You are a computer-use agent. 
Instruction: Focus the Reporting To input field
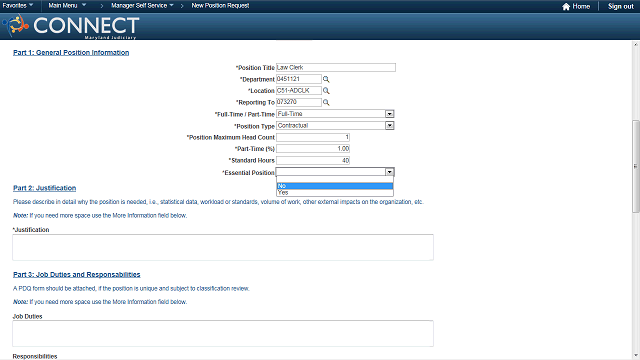coord(299,102)
